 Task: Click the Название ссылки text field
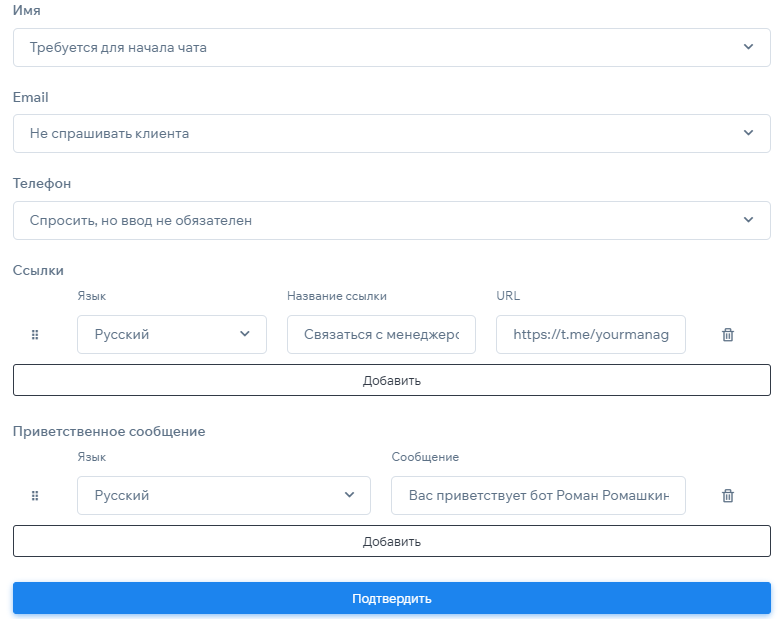pyautogui.click(x=381, y=335)
